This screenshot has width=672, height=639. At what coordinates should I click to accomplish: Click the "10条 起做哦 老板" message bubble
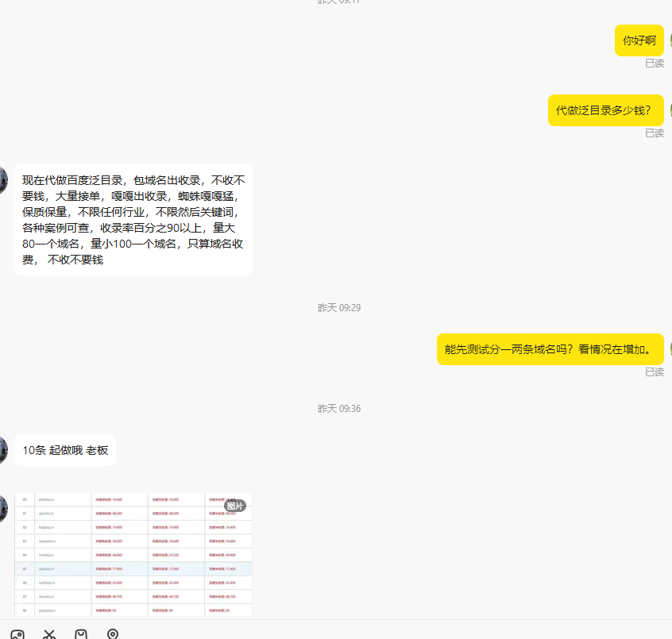click(64, 450)
